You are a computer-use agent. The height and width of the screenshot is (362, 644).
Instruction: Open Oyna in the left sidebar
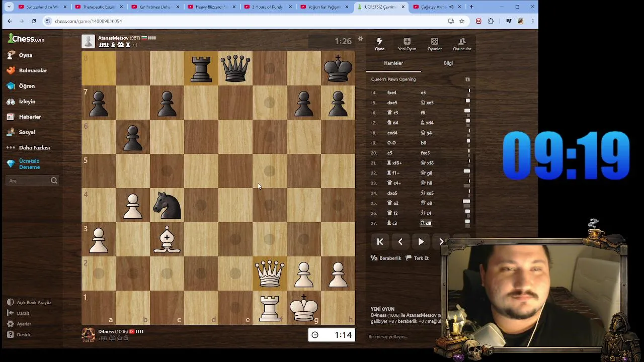tap(20, 55)
